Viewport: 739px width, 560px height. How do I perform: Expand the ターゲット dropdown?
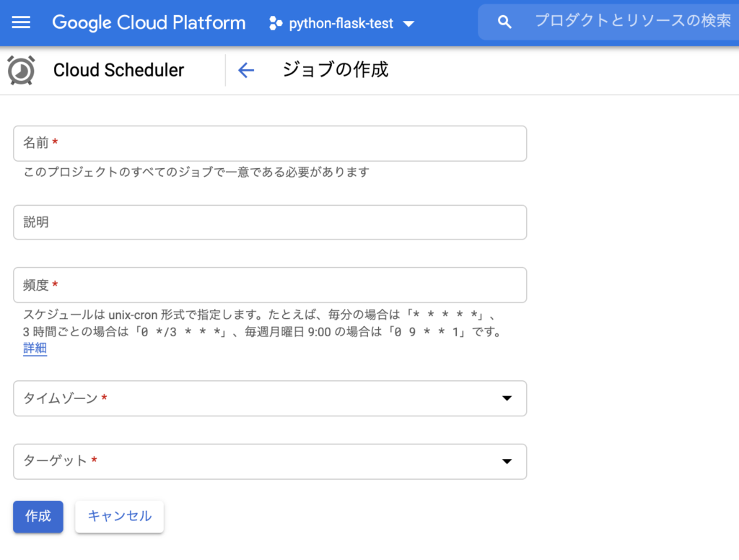pos(270,461)
